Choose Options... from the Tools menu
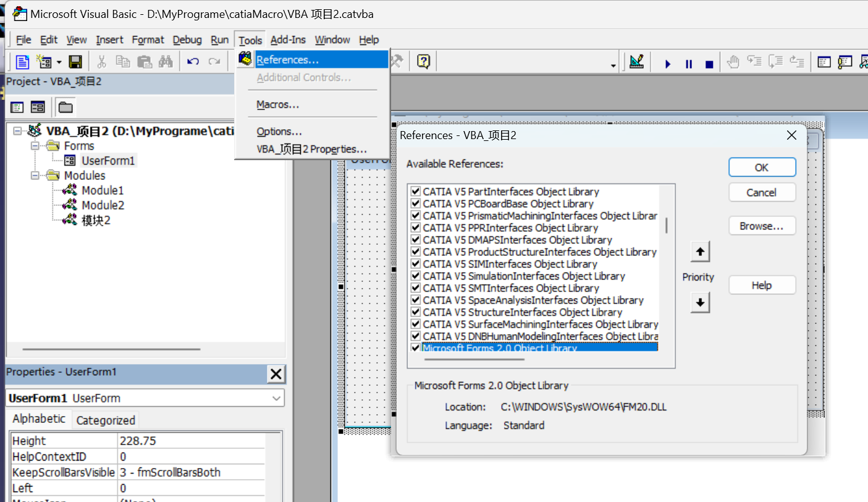Viewport: 868px width, 502px height. 313,132
